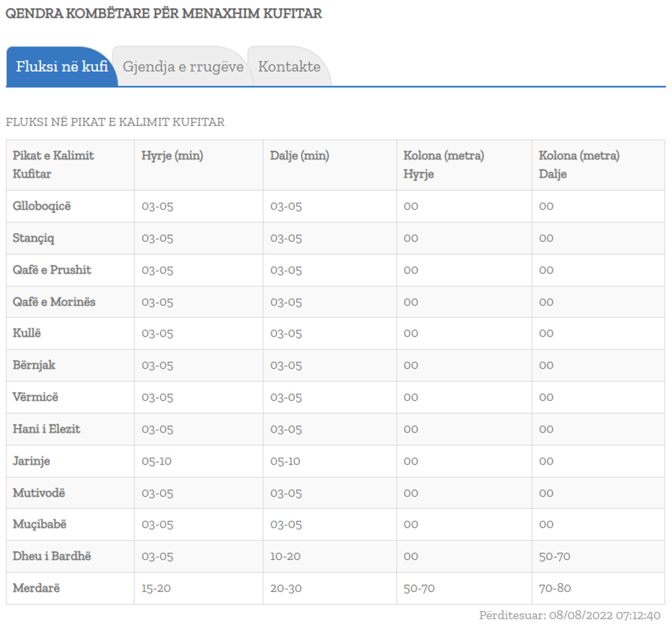This screenshot has height=627, width=672.
Task: Click the Glloboqicë border crossing row
Action: [x=42, y=206]
